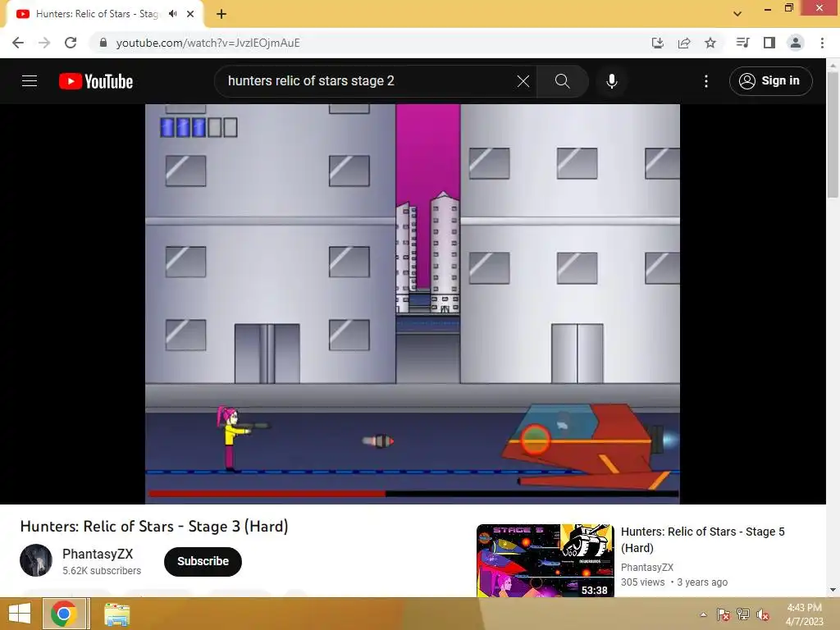
Task: Click the video player to pause
Action: (413, 304)
